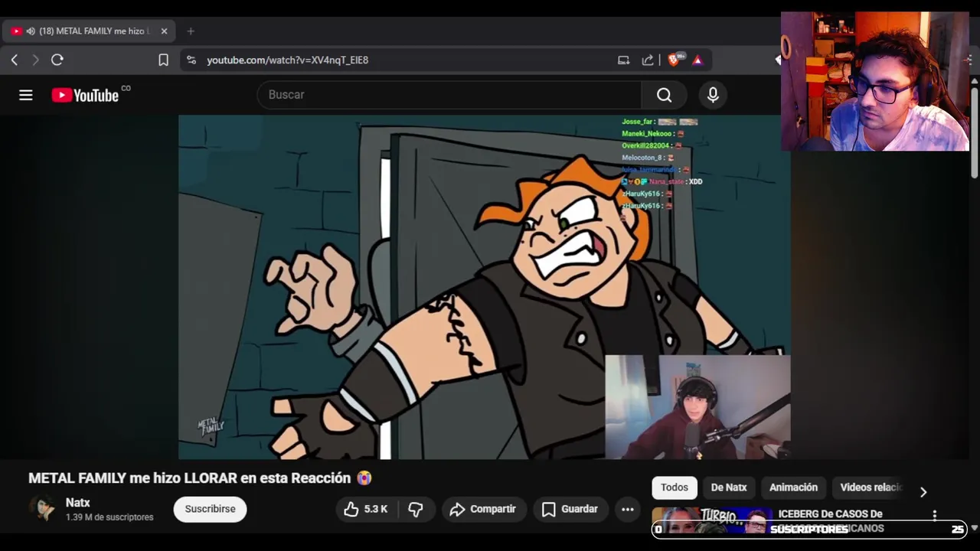Go back using browser back arrow
Image resolution: width=980 pixels, height=551 pixels.
(15, 60)
